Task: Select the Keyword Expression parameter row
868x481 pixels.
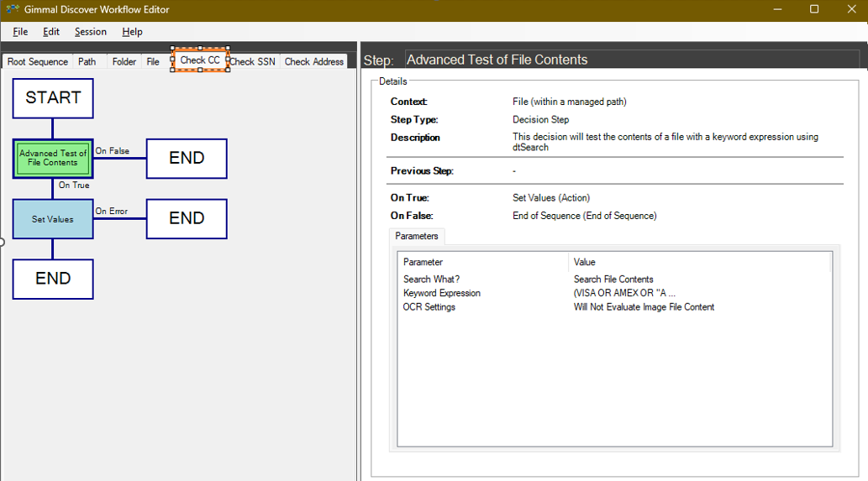Action: pyautogui.click(x=442, y=293)
